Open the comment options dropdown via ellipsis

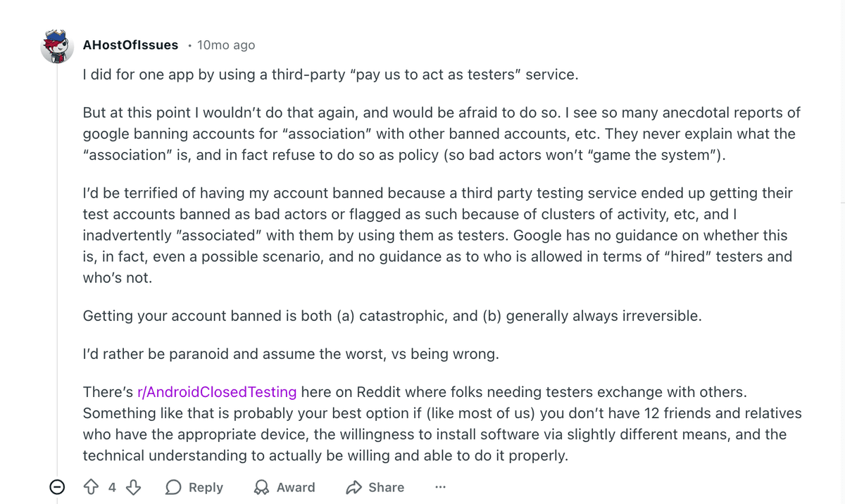tap(440, 487)
